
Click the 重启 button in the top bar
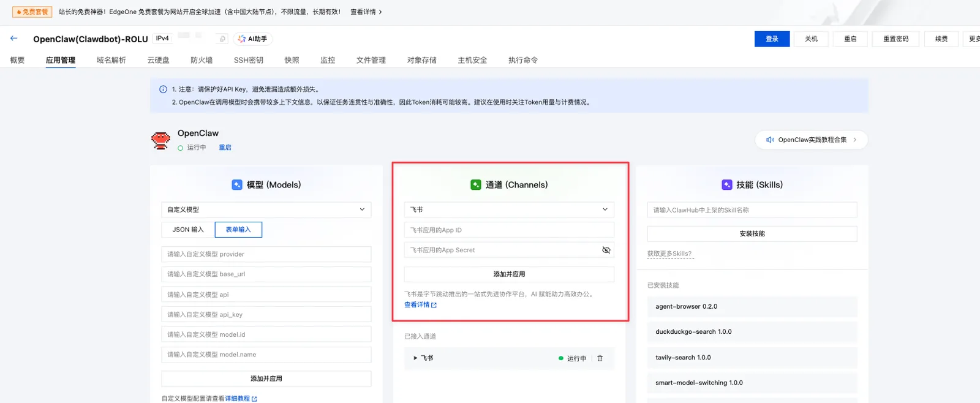pyautogui.click(x=850, y=39)
